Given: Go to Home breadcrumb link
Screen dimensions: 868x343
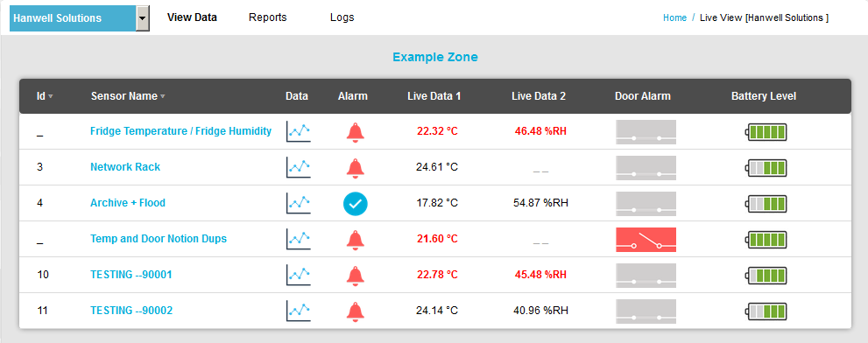Looking at the screenshot, I should [674, 17].
